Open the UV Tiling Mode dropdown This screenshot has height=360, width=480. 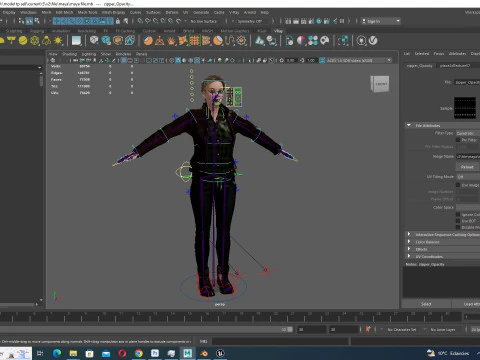(x=468, y=177)
